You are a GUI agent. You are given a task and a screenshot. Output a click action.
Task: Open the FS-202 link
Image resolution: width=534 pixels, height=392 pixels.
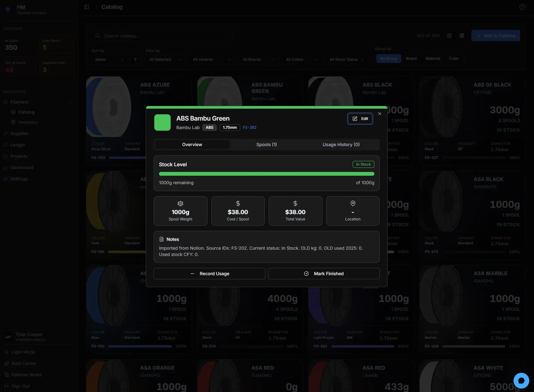(x=249, y=128)
